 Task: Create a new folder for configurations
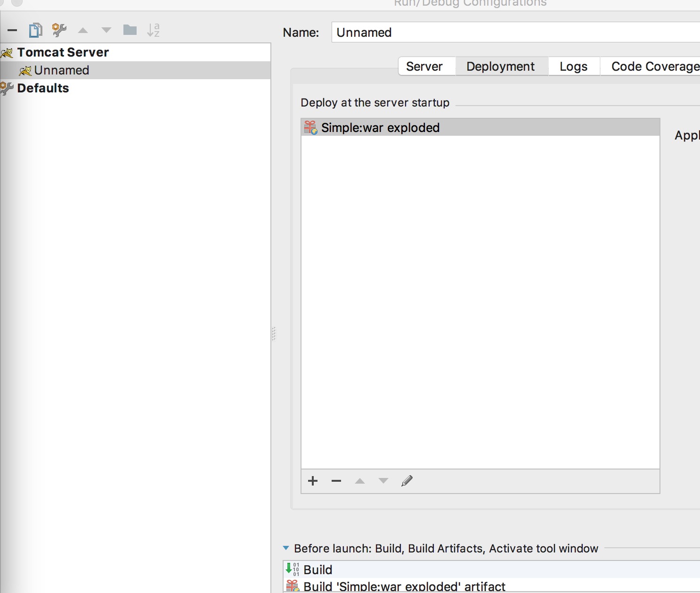coord(130,30)
